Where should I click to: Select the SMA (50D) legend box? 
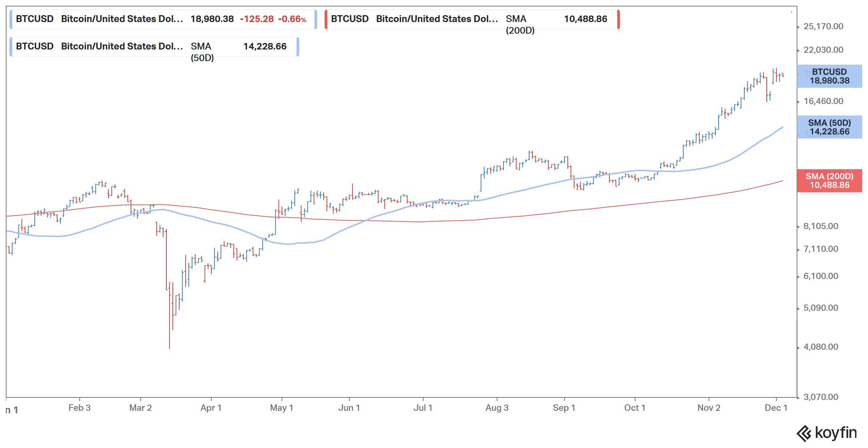(x=154, y=47)
